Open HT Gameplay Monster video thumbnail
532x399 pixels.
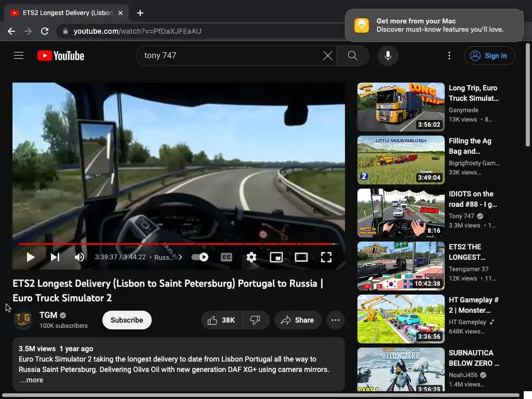(401, 318)
